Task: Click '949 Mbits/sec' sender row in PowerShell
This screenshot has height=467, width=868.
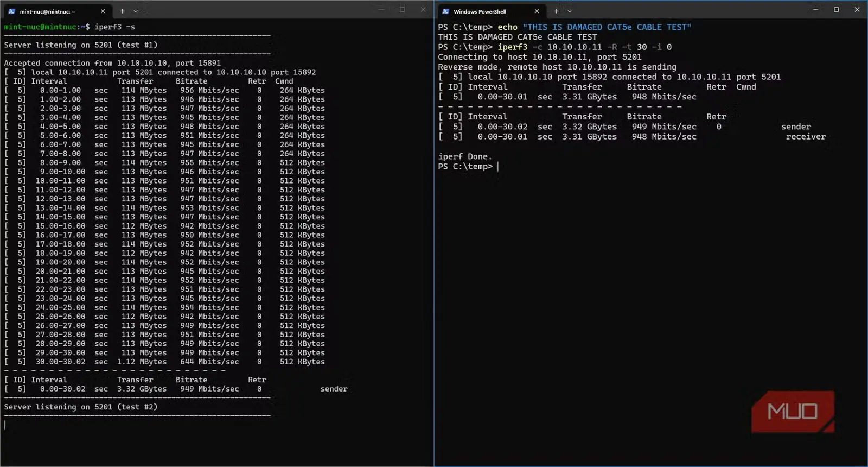Action: pos(664,127)
